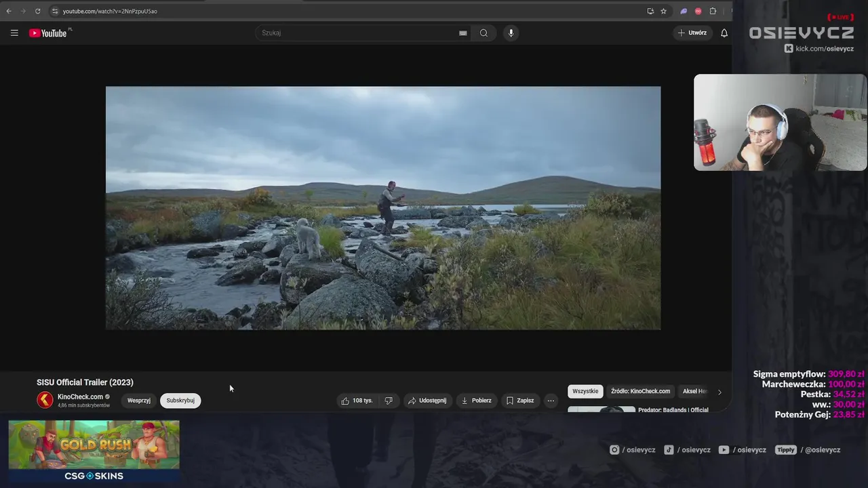868x488 pixels.
Task: Open the notifications bell
Action: pos(724,33)
